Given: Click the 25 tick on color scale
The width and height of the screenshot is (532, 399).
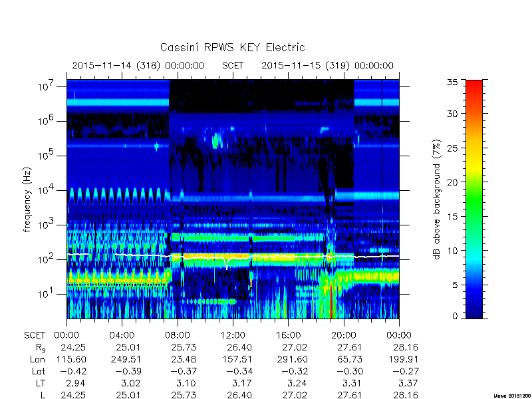Looking at the screenshot, I should pos(452,148).
